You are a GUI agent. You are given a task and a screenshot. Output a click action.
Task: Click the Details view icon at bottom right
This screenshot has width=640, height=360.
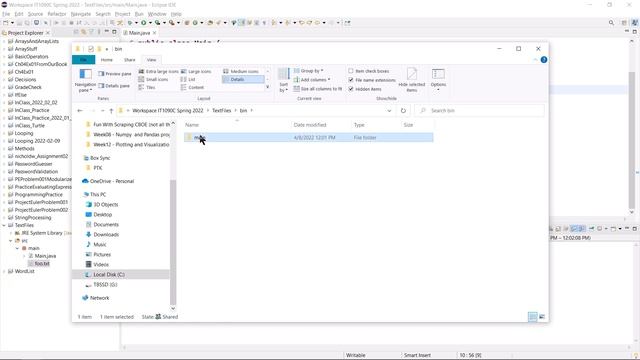(533, 317)
